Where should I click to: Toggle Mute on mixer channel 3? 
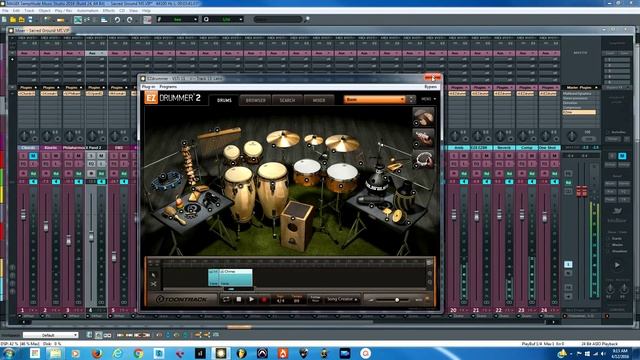[79, 156]
